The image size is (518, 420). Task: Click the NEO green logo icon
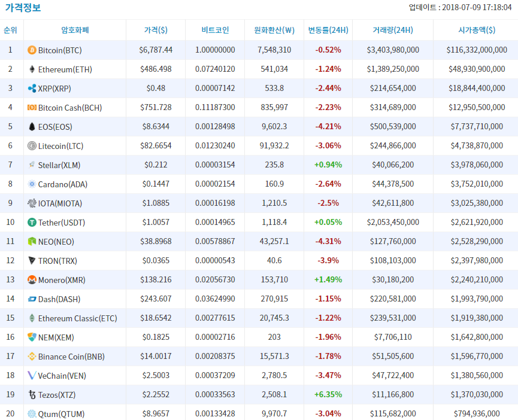click(x=32, y=242)
